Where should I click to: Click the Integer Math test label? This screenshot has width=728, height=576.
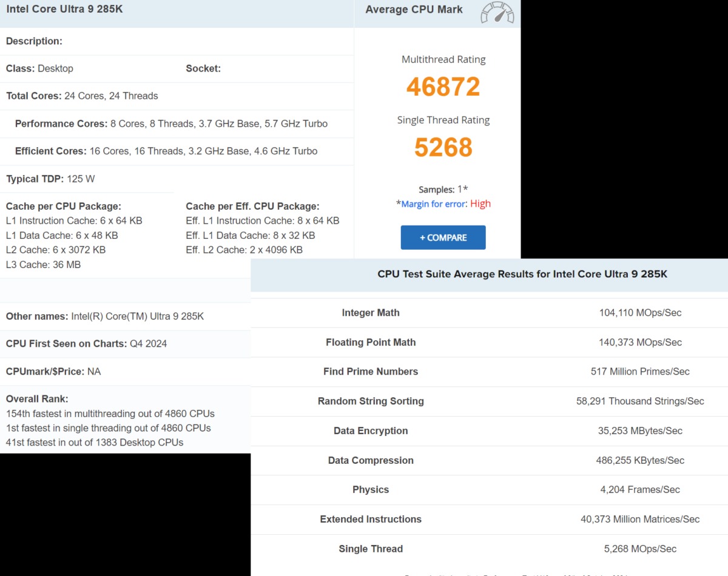pyautogui.click(x=371, y=313)
